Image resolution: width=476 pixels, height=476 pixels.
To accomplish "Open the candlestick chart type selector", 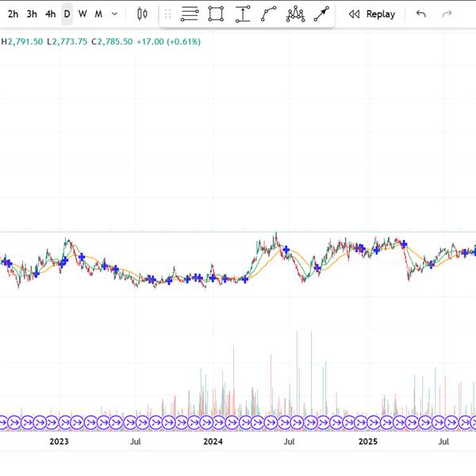I will pyautogui.click(x=142, y=14).
